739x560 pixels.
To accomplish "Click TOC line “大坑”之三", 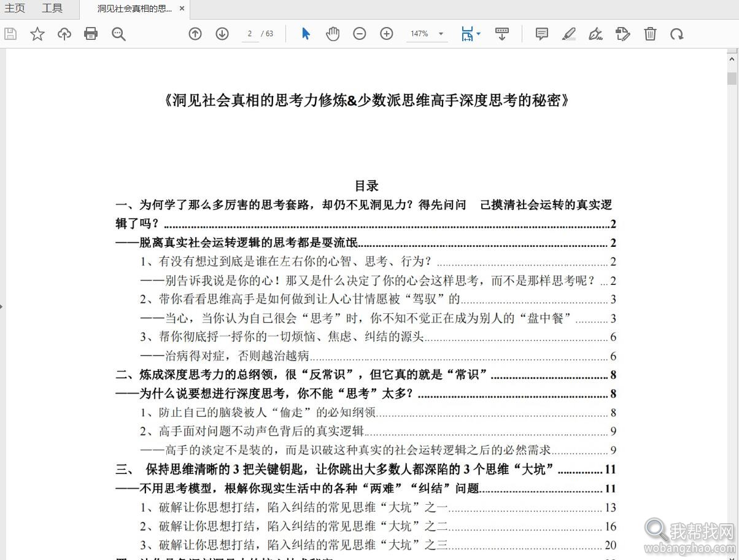I will click(378, 545).
